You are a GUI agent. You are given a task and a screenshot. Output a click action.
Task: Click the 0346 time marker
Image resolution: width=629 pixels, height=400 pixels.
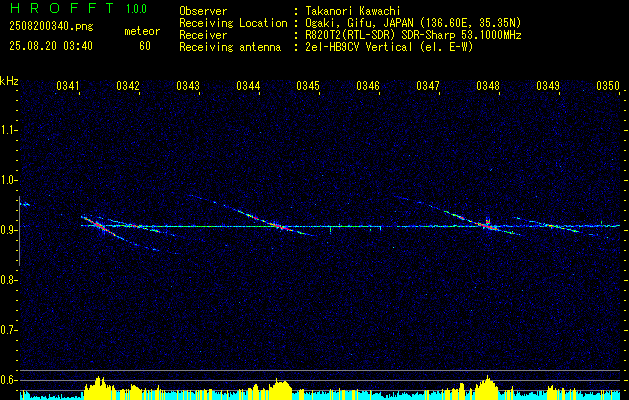(x=368, y=86)
